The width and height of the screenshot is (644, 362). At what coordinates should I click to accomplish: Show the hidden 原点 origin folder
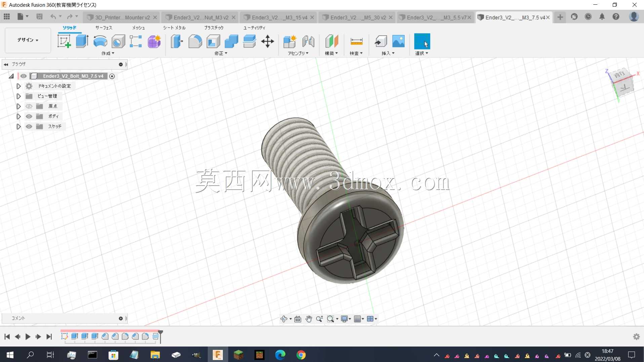[29, 106]
